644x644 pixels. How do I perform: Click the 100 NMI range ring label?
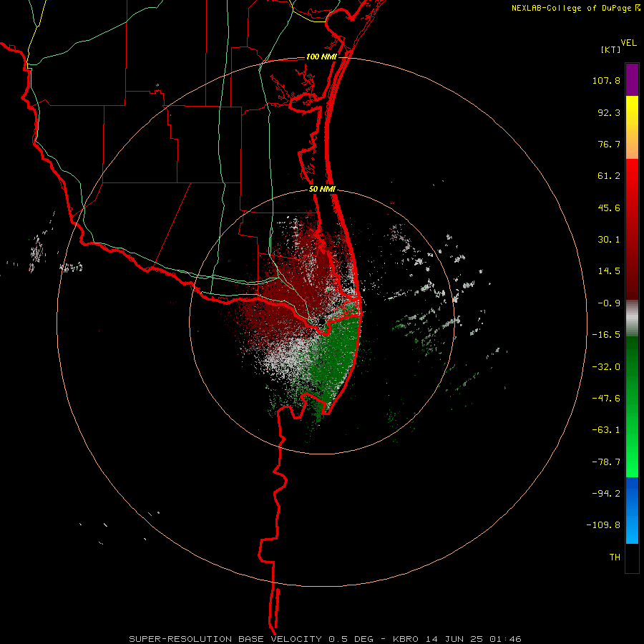pyautogui.click(x=321, y=57)
